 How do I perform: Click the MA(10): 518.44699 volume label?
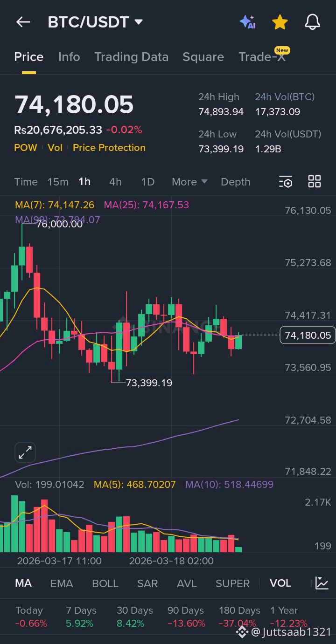(x=230, y=485)
